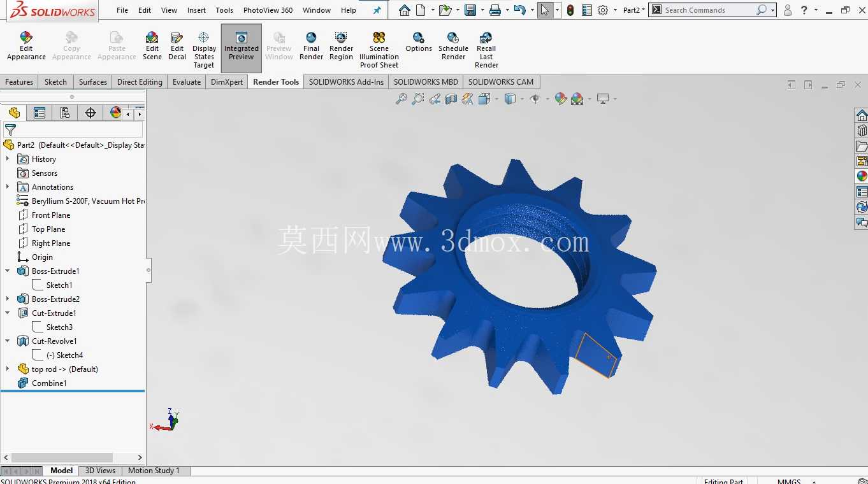Screen dimensions: 868x484
Task: Open the Insert menu
Action: click(x=196, y=10)
